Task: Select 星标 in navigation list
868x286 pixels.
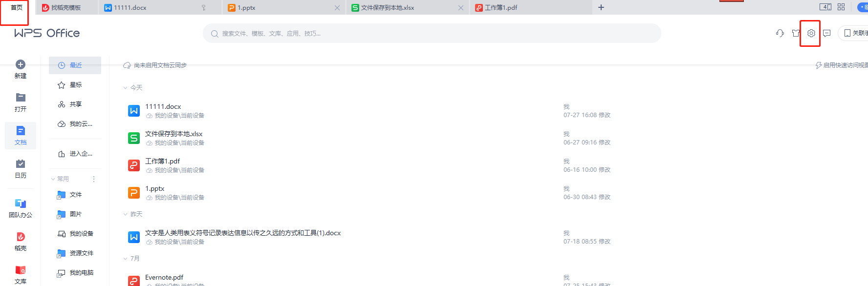Action: tap(75, 85)
